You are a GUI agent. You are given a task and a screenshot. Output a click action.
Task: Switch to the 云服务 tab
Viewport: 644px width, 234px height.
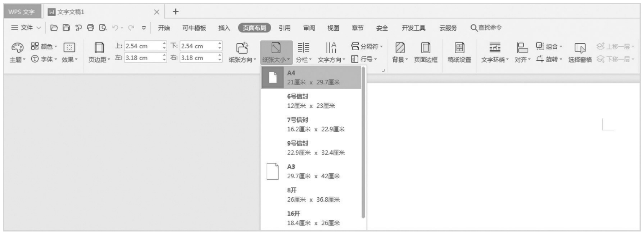tap(448, 28)
